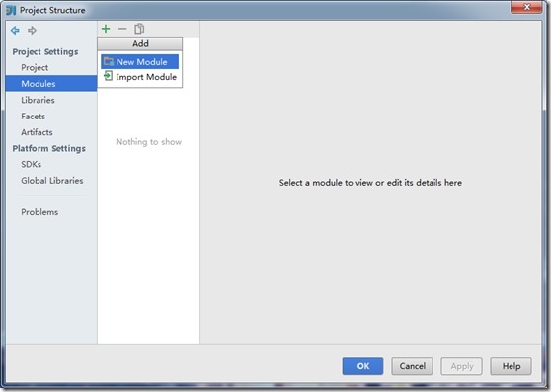
Task: Click the New Module folder icon
Action: [109, 61]
